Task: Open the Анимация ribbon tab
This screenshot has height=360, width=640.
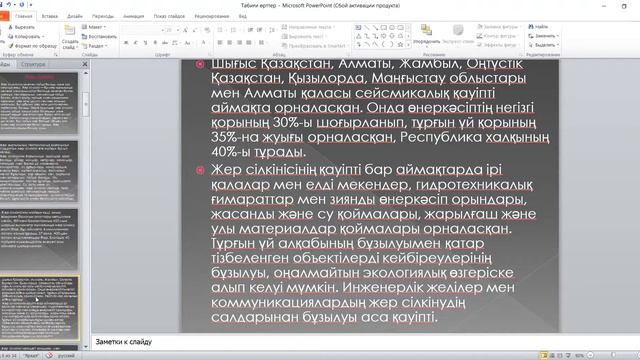Action: [x=134, y=16]
